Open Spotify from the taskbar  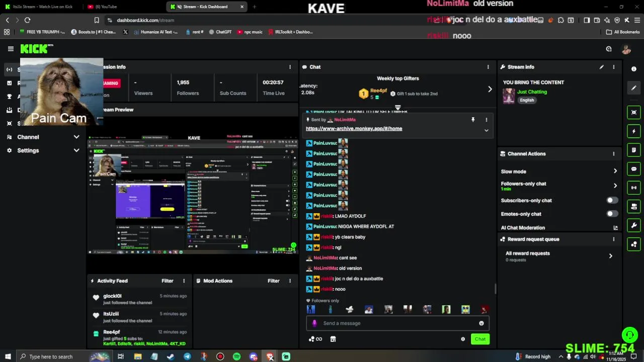(x=236, y=356)
